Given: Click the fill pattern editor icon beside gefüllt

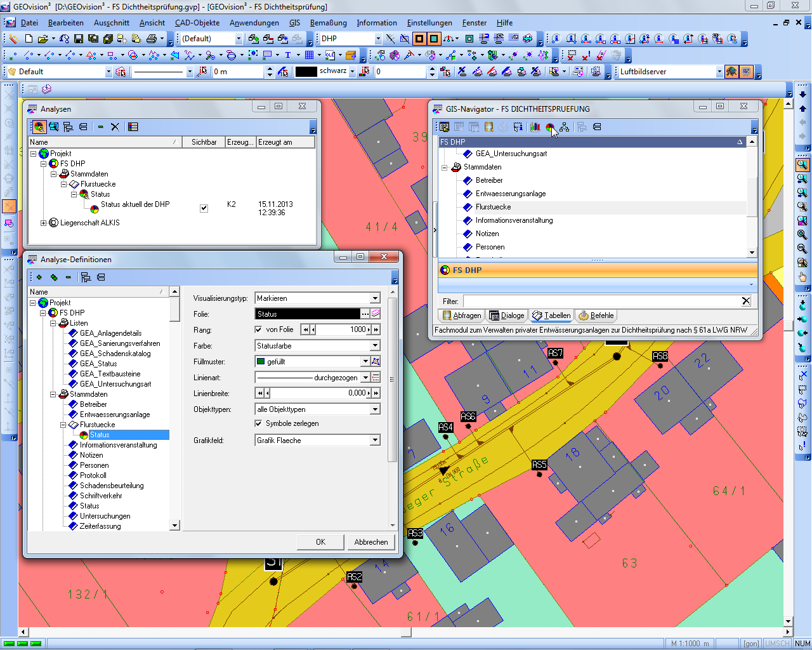Looking at the screenshot, I should tap(376, 361).
